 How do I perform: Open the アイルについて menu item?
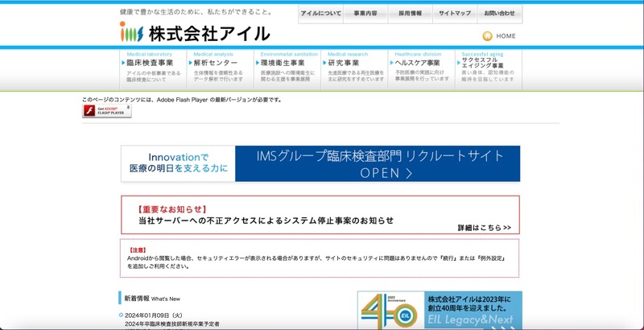pyautogui.click(x=320, y=14)
